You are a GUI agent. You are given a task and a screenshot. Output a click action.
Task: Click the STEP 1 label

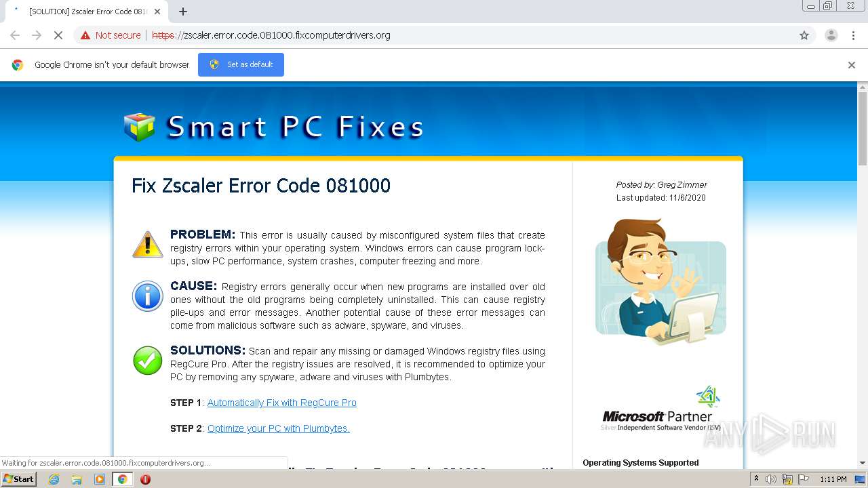point(186,403)
